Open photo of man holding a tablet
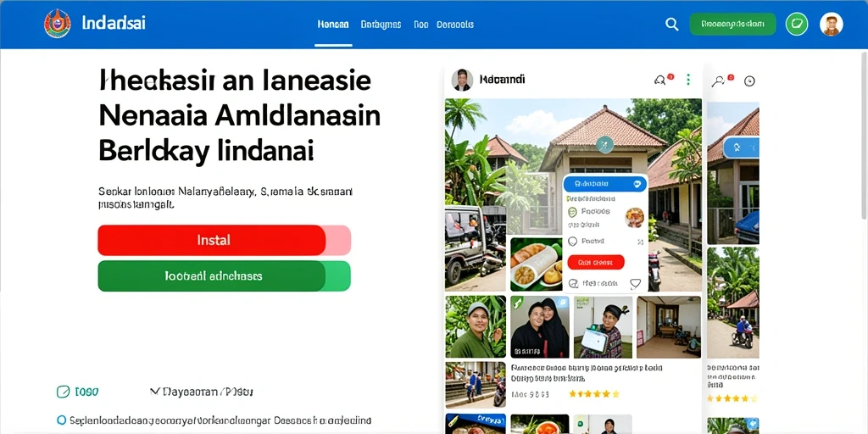Viewport: 868px width, 434px height. pyautogui.click(x=603, y=326)
